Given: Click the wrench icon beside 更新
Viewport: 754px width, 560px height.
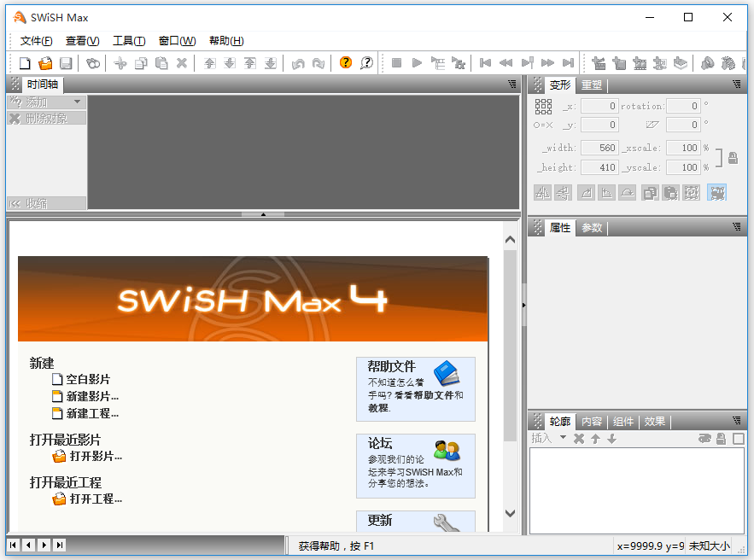Looking at the screenshot, I should coord(447,522).
